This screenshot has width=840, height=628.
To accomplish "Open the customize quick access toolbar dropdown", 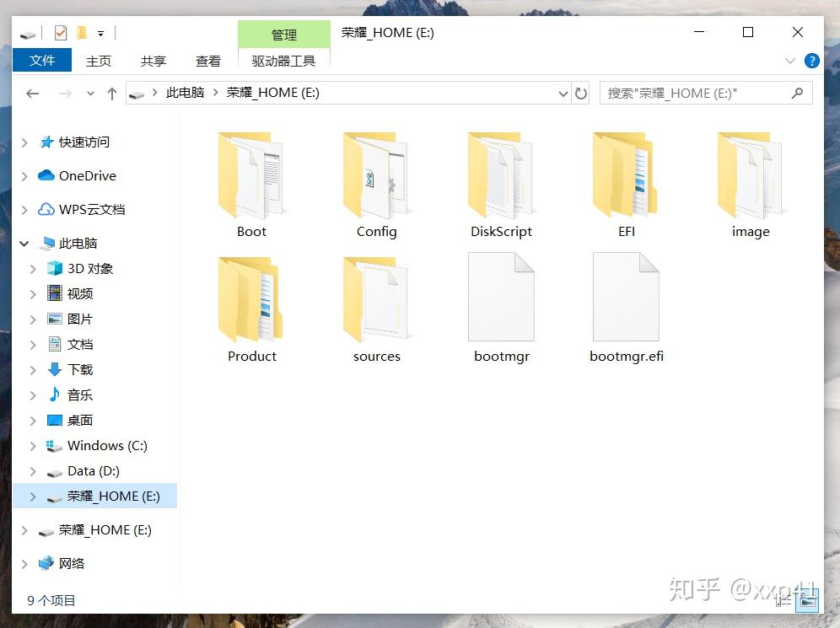I will (x=100, y=34).
